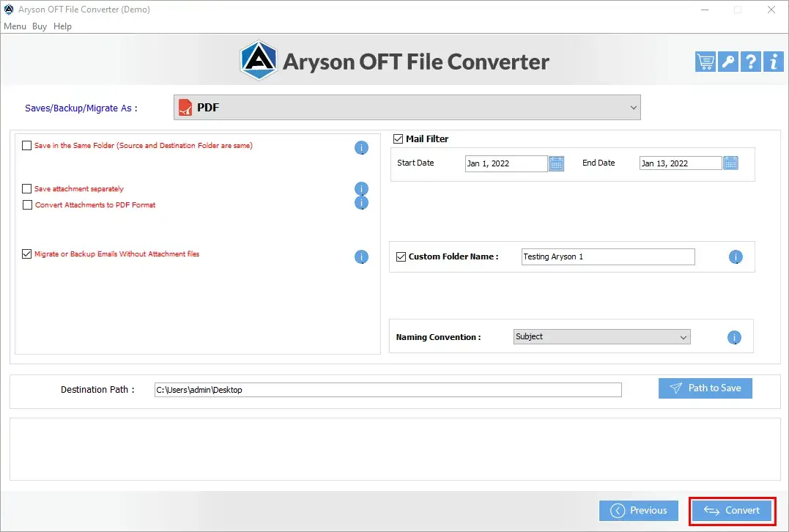The image size is (789, 532).
Task: Click the Start Date input field
Action: click(506, 163)
